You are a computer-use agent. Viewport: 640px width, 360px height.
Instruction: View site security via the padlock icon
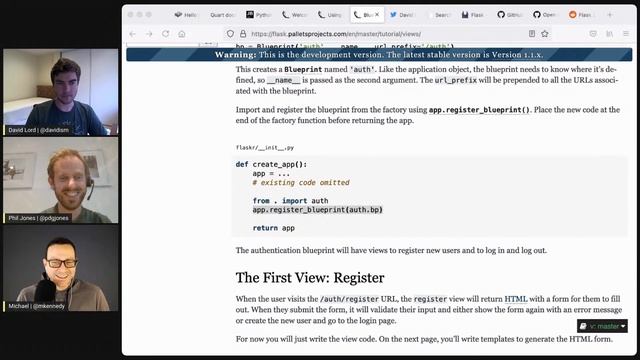[243, 34]
